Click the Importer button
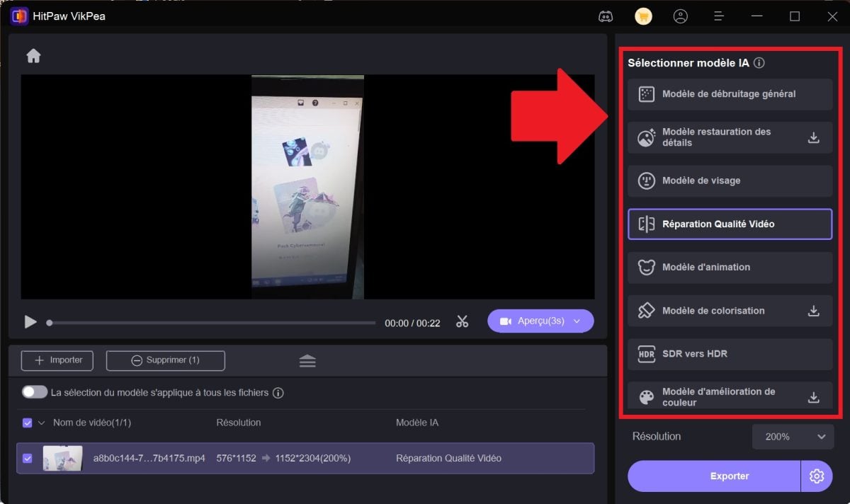The width and height of the screenshot is (850, 504). 57,360
